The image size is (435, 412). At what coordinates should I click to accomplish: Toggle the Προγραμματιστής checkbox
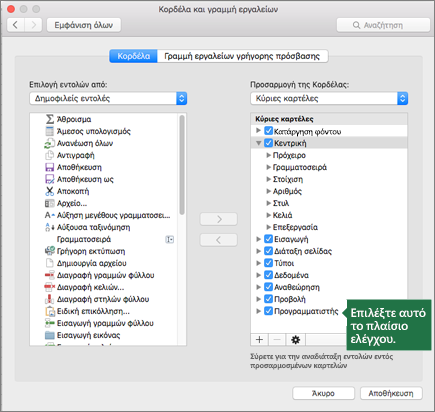[x=268, y=311]
